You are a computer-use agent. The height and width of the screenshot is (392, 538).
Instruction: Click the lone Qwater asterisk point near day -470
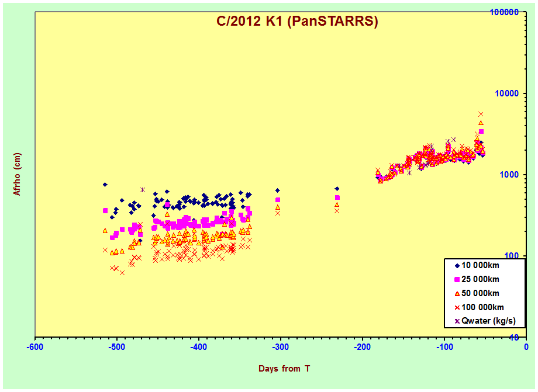coord(143,190)
